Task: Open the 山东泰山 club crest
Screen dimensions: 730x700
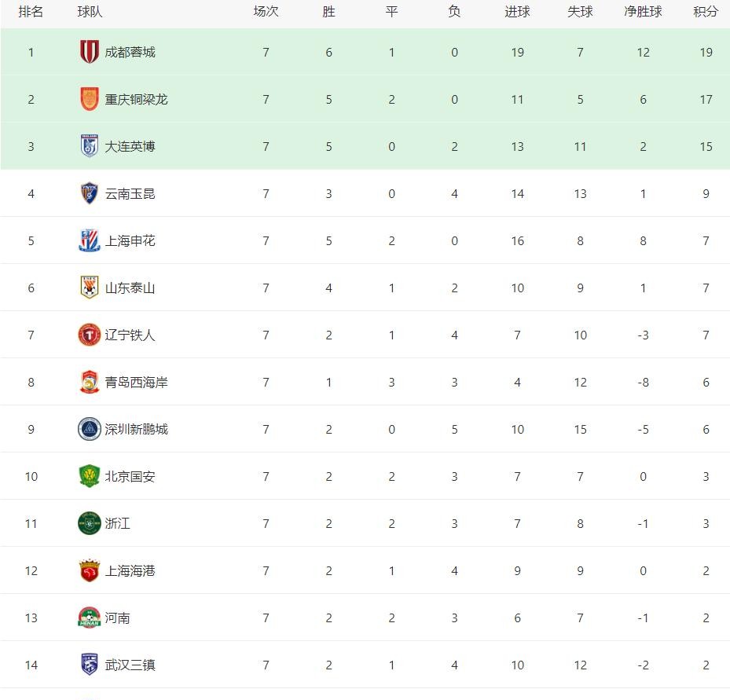Action: [x=90, y=288]
